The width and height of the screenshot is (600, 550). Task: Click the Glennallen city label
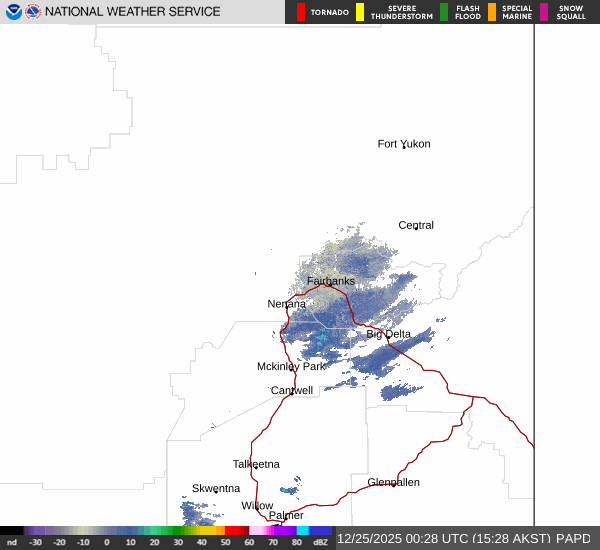pyautogui.click(x=393, y=482)
